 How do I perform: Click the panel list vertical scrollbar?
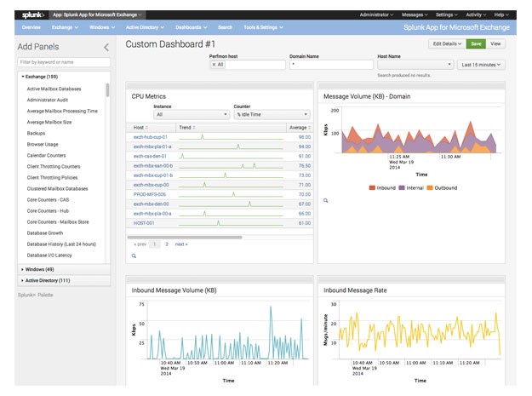[x=107, y=90]
